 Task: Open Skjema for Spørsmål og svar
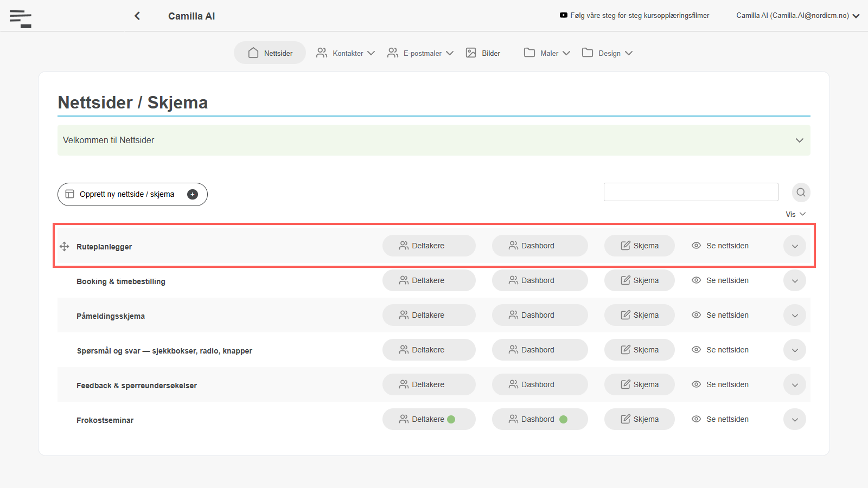640,350
